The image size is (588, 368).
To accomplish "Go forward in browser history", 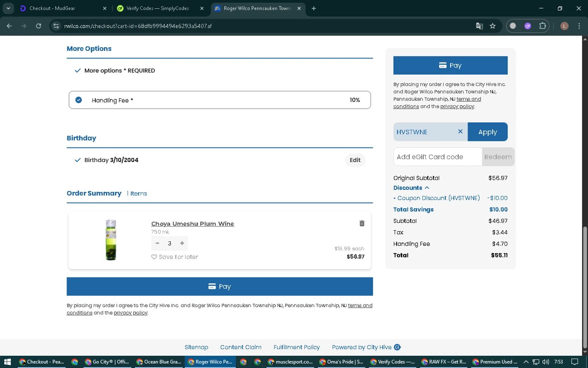I will (x=24, y=26).
